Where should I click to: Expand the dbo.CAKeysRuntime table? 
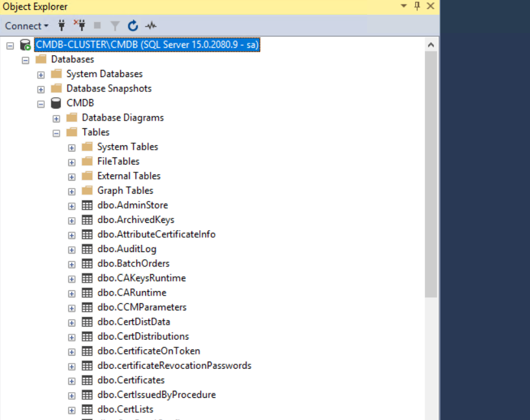[x=71, y=279]
